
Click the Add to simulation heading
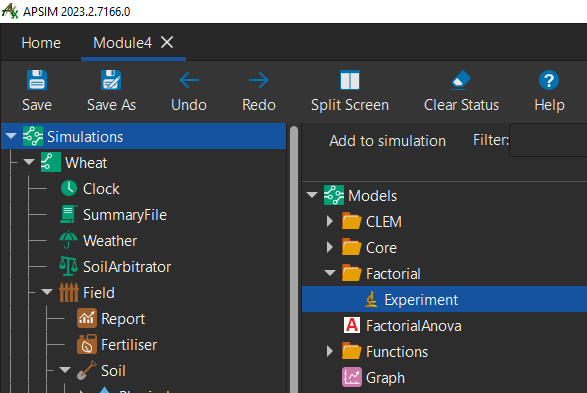point(387,141)
